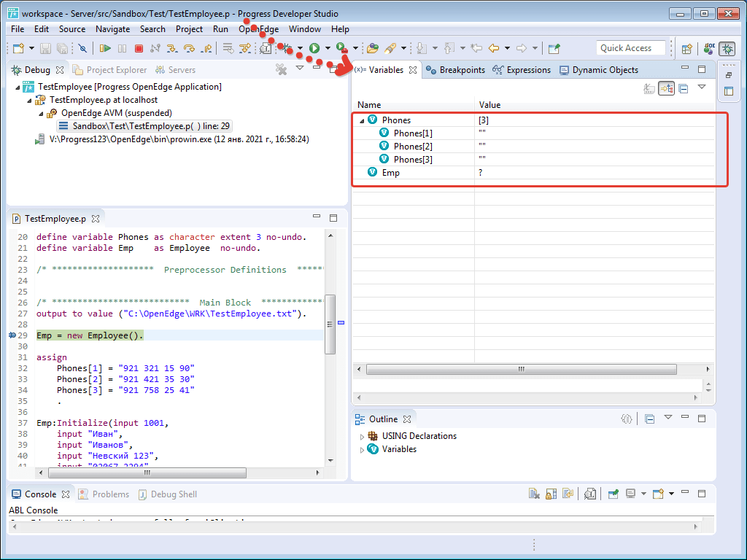The width and height of the screenshot is (747, 560).
Task: Open the Navigate menu
Action: click(112, 29)
